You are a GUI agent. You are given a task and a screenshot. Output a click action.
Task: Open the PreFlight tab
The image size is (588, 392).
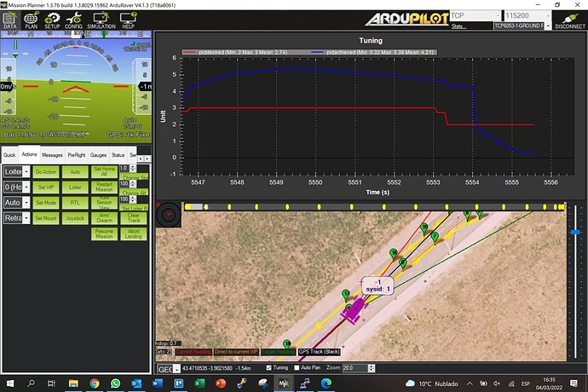click(x=77, y=155)
